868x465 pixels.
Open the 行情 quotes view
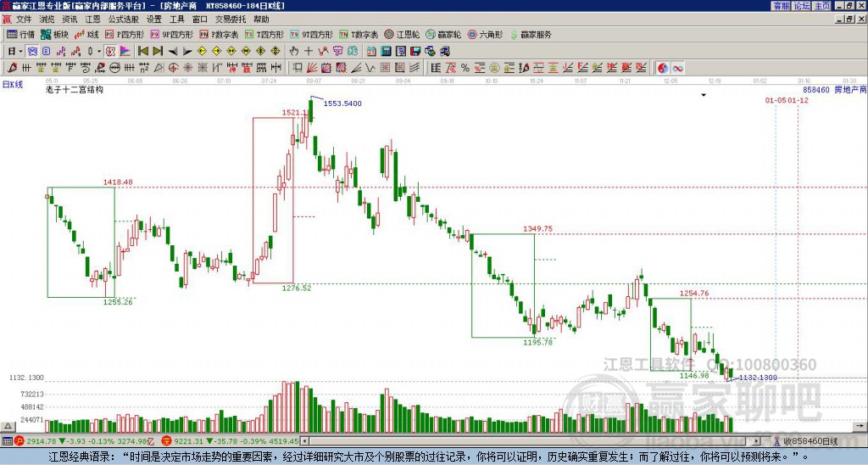(x=21, y=34)
